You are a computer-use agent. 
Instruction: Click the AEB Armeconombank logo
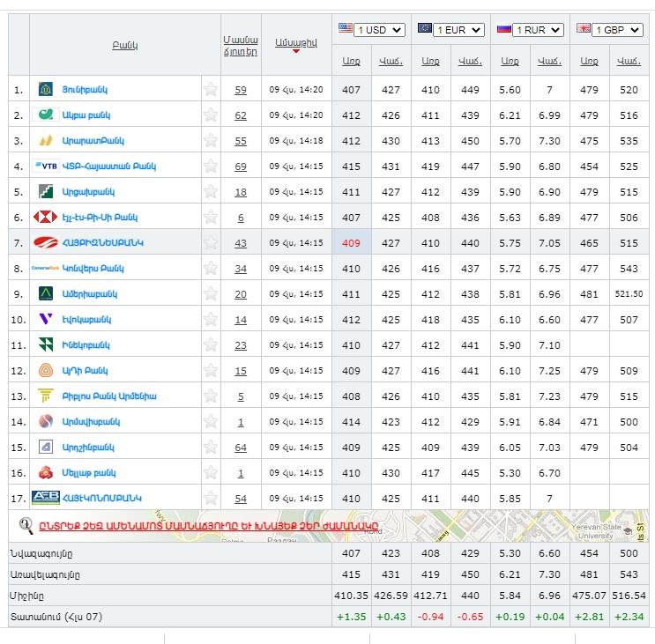[x=45, y=498]
